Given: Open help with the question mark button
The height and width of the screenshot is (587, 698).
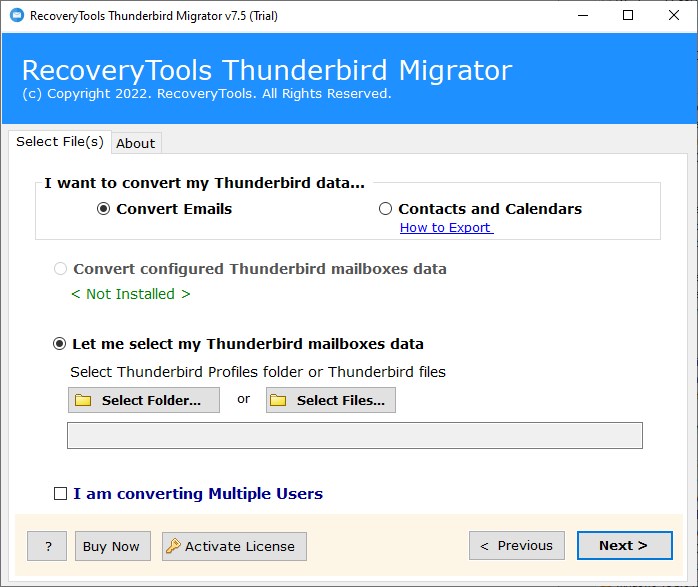Looking at the screenshot, I should point(47,546).
